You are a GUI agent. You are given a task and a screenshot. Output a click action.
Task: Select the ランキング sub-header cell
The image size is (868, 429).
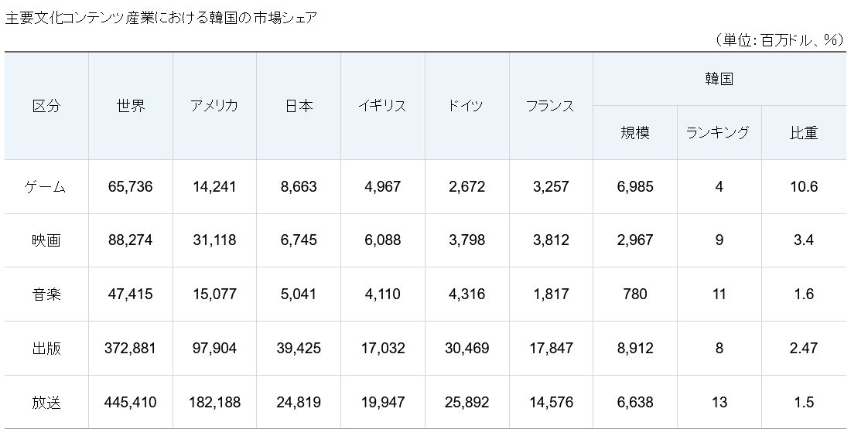tap(718, 133)
